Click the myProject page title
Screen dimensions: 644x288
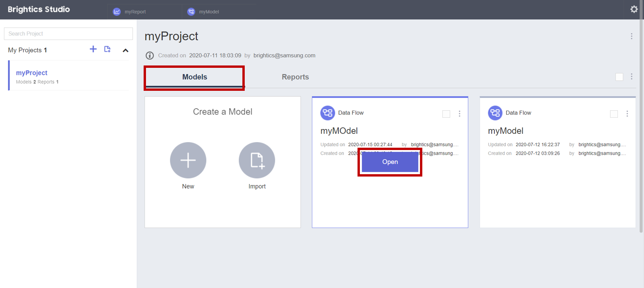coord(171,36)
